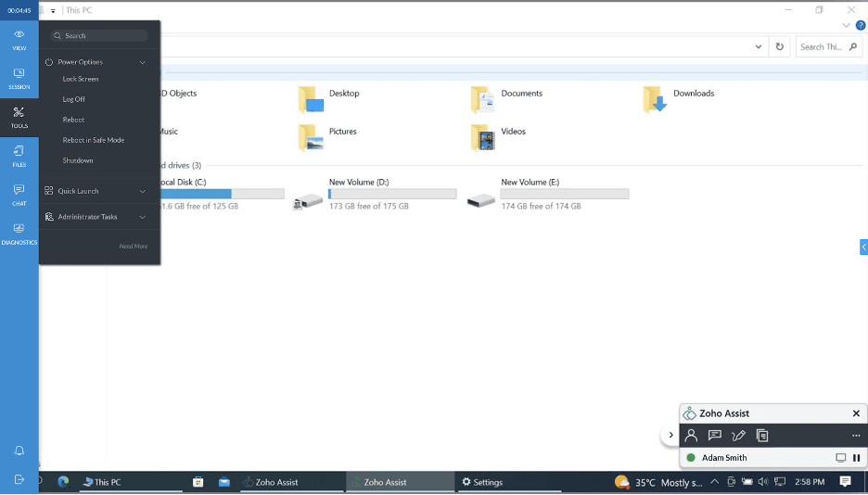
Task: Click Local Disk (C:) usage bar
Action: (x=222, y=194)
